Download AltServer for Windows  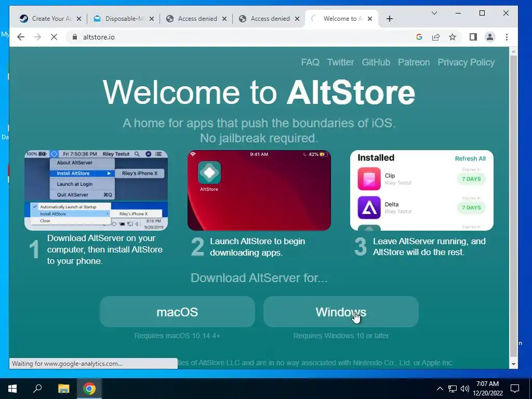(341, 312)
